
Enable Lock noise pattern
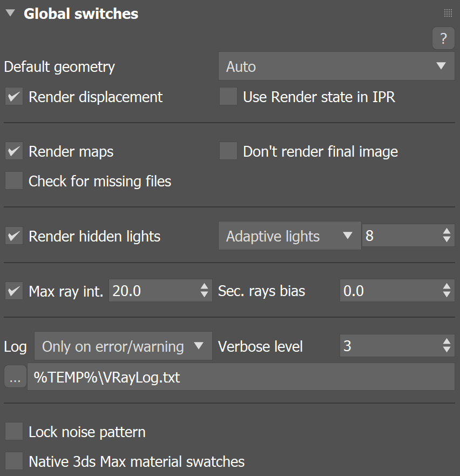pyautogui.click(x=13, y=431)
